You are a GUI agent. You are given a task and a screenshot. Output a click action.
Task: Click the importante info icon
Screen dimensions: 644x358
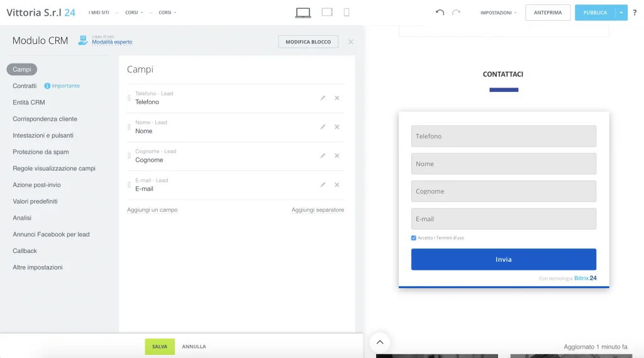(47, 86)
